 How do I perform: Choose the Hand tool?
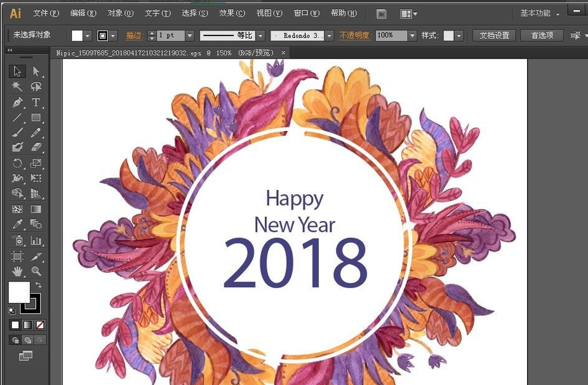pyautogui.click(x=18, y=271)
